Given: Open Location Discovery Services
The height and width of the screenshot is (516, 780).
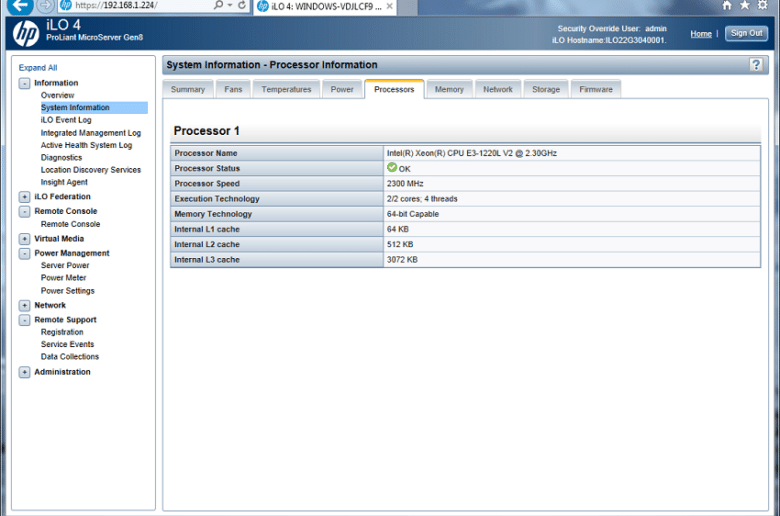Looking at the screenshot, I should click(91, 170).
